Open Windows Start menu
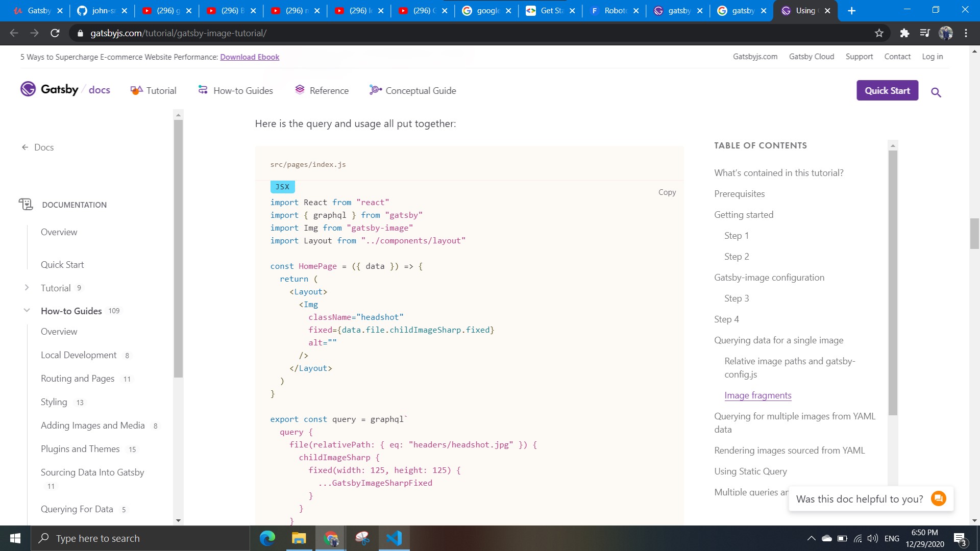980x551 pixels. tap(15, 538)
